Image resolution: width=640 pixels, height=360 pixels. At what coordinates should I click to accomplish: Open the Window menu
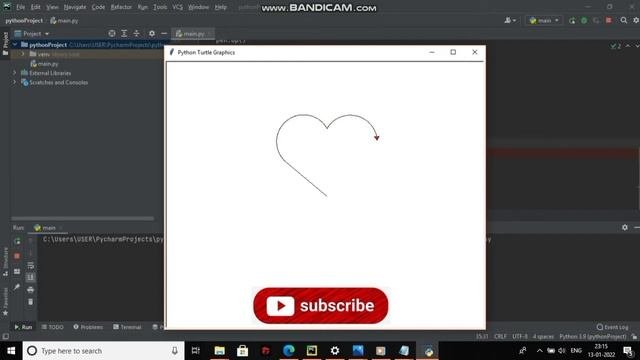point(198,7)
